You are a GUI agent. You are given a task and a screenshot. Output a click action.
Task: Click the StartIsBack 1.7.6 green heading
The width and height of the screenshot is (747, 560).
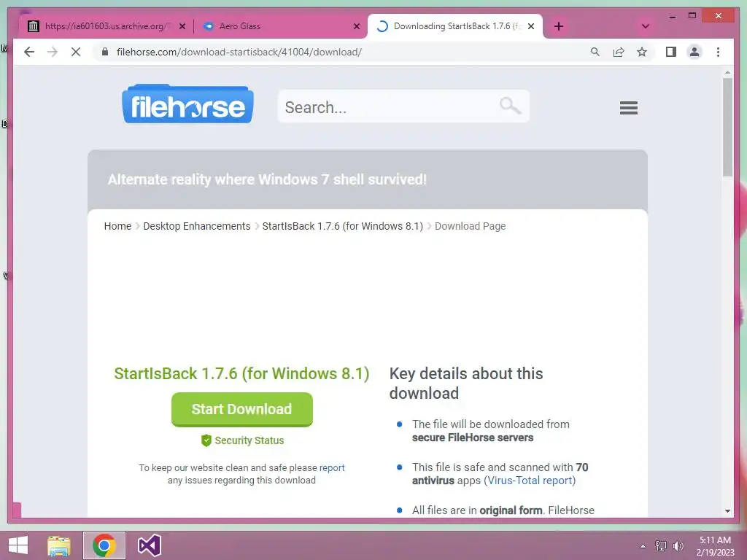click(241, 374)
